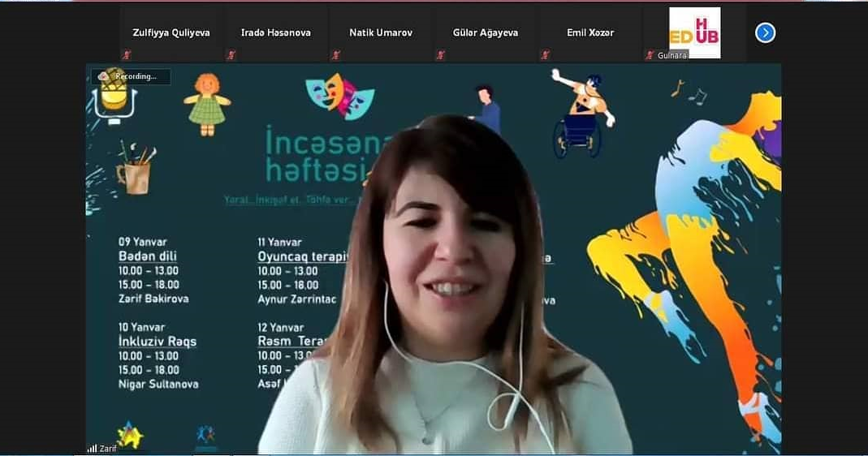This screenshot has height=456, width=868.
Task: Select Emil Xəzər's participant tile
Action: point(590,33)
